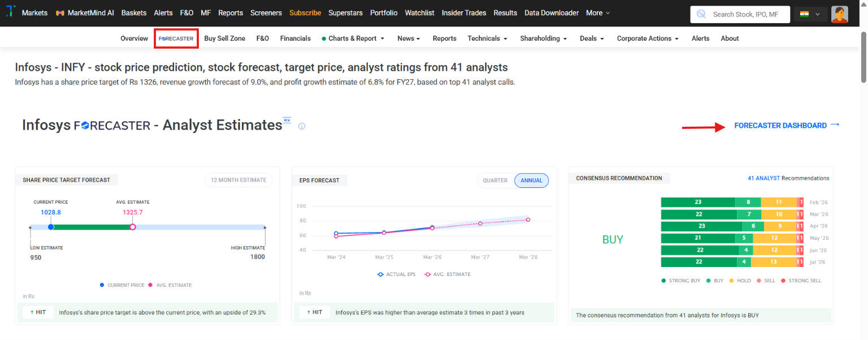The width and height of the screenshot is (868, 340).
Task: Open the stock Alerts tab
Action: (701, 38)
